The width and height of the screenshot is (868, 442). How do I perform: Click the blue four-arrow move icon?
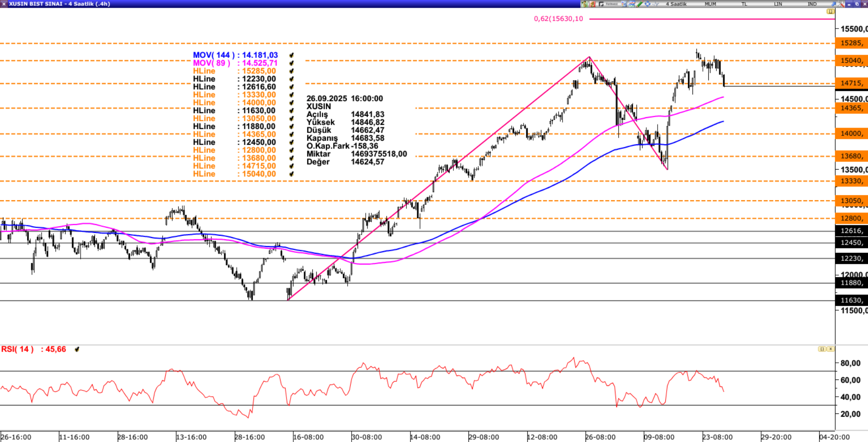coord(648,4)
